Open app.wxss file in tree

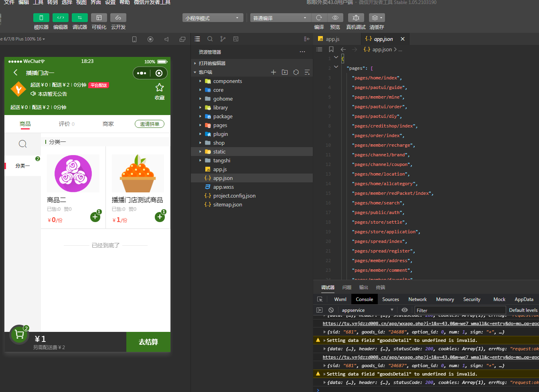pyautogui.click(x=252, y=187)
